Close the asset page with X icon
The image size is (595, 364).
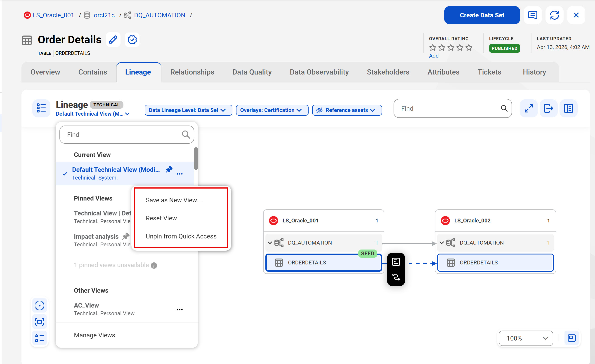coord(576,15)
